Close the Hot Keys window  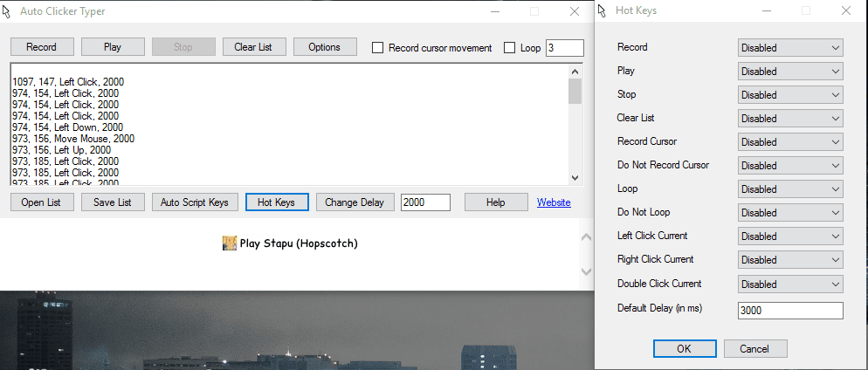pos(846,10)
